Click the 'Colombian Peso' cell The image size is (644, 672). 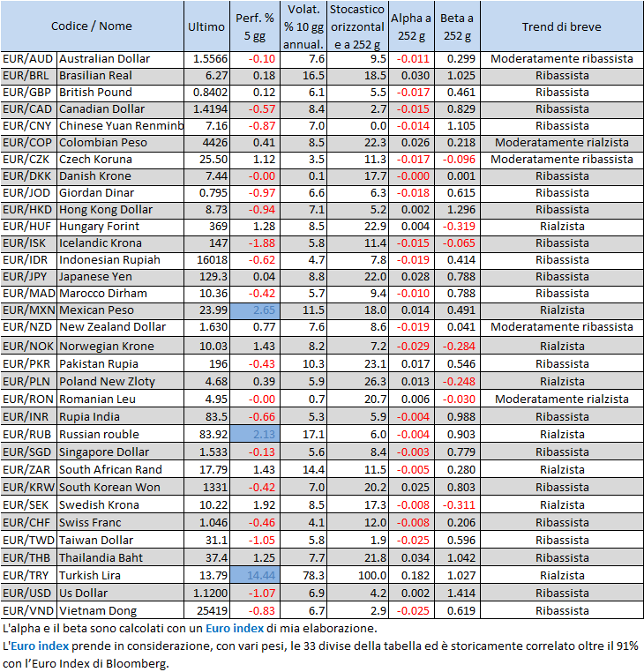(121, 143)
